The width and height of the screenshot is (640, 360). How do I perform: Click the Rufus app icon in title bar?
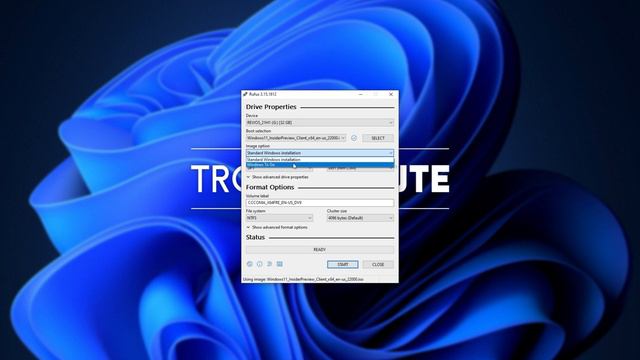245,94
